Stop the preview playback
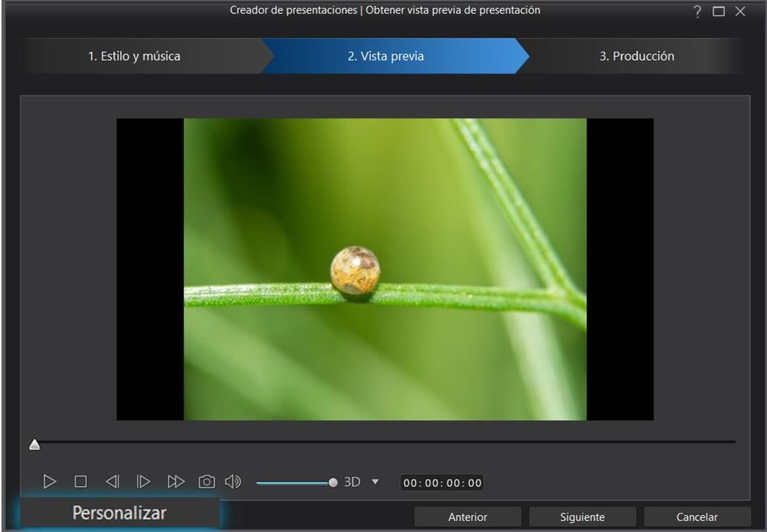The width and height of the screenshot is (767, 532). coord(81,482)
